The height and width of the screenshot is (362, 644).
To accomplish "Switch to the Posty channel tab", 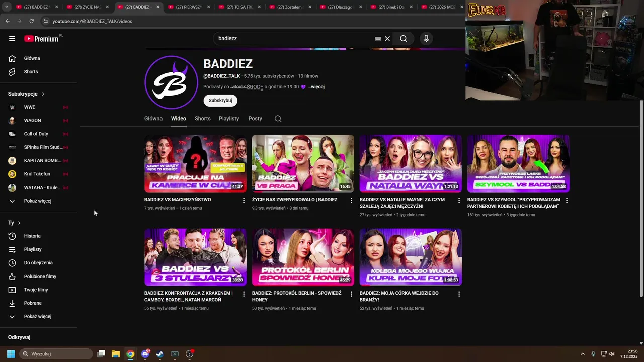I will click(x=255, y=119).
